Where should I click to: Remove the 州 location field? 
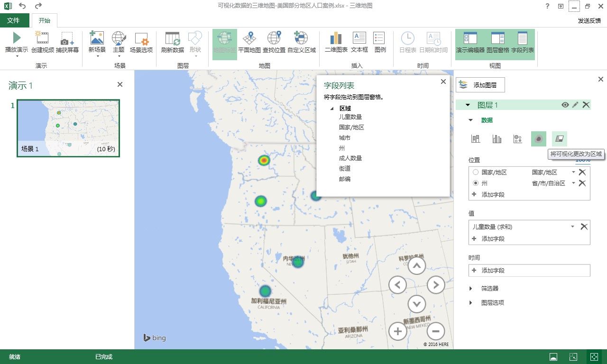click(x=582, y=183)
